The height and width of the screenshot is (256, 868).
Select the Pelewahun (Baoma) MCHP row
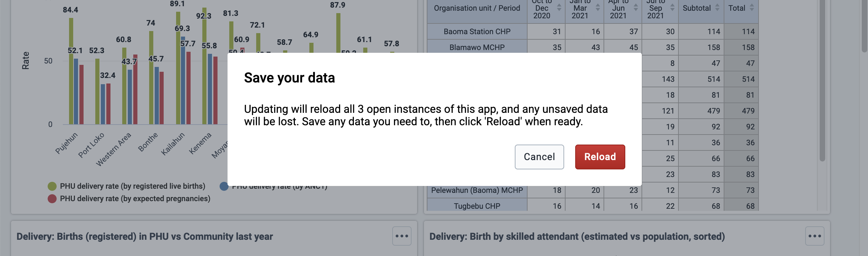pyautogui.click(x=477, y=190)
